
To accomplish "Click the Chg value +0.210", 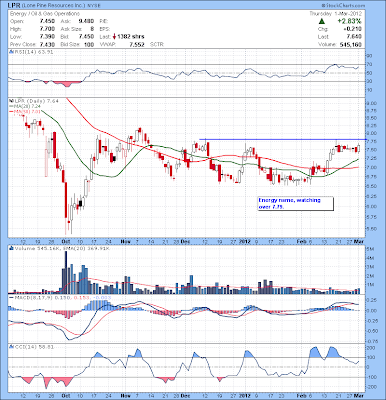I will coord(352,29).
